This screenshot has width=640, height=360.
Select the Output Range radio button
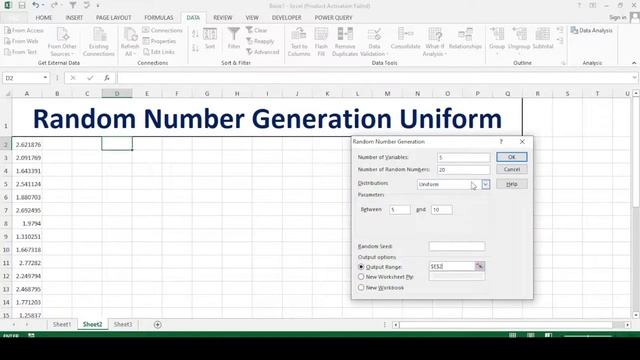(361, 267)
